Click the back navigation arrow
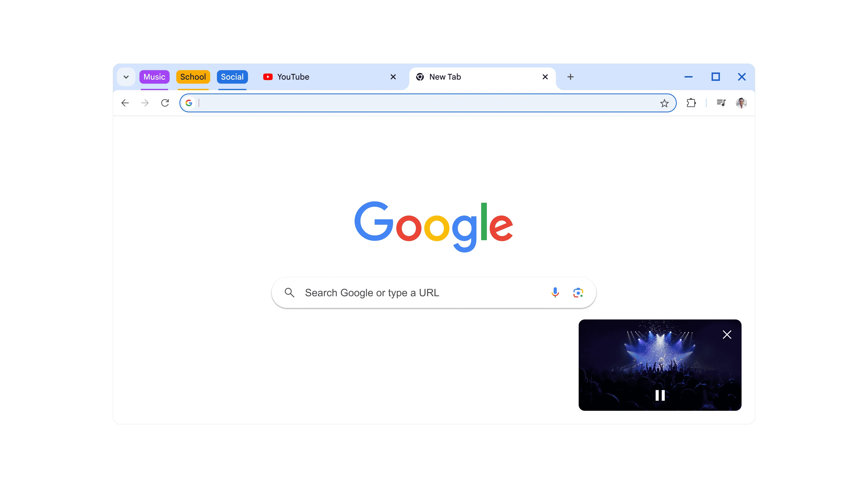This screenshot has width=868, height=488. tap(125, 103)
